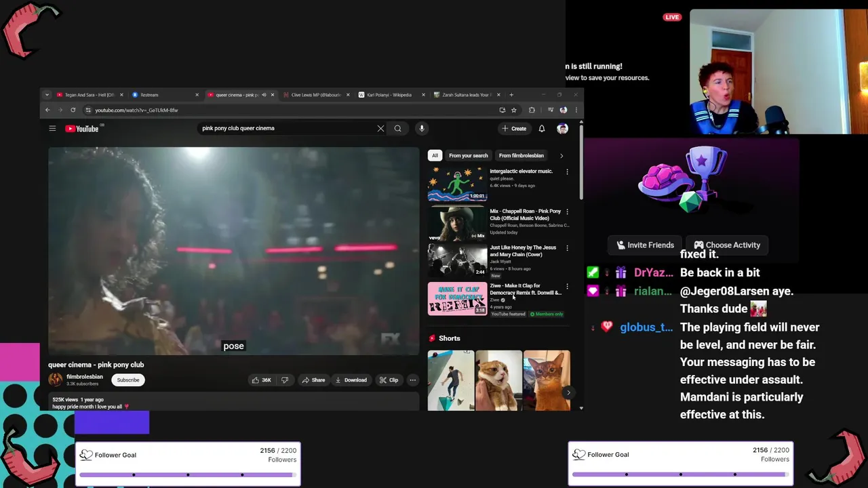Image resolution: width=868 pixels, height=488 pixels.
Task: Open the climbing wall Short
Action: [451, 380]
